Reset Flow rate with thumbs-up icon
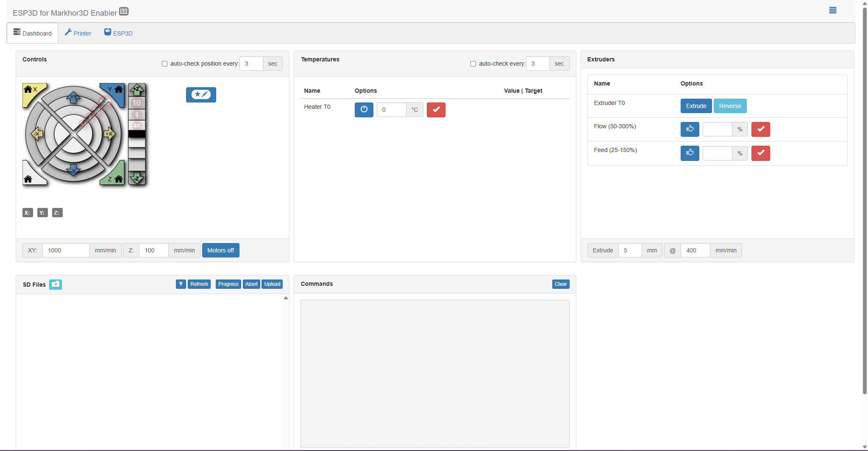 690,129
